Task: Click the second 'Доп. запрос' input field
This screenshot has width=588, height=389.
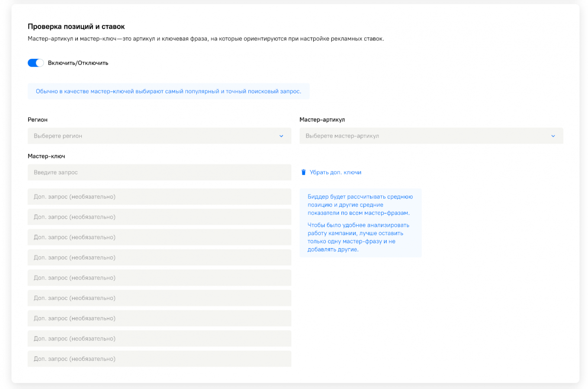Action: tap(159, 217)
